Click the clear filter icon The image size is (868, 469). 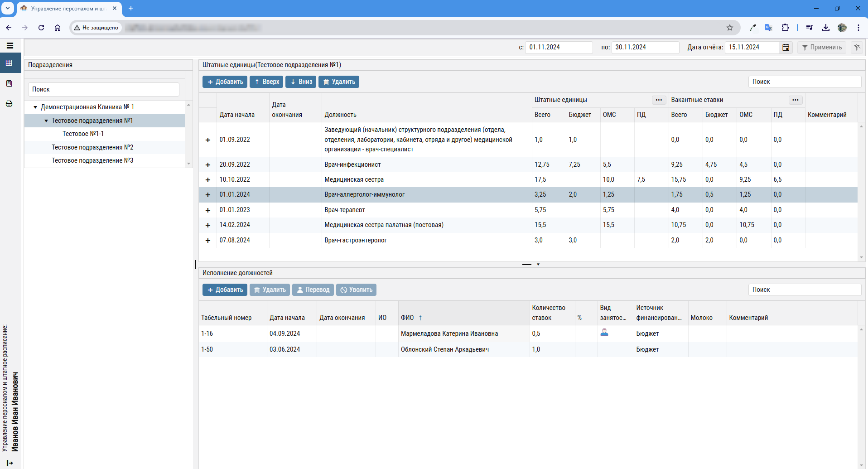[857, 47]
